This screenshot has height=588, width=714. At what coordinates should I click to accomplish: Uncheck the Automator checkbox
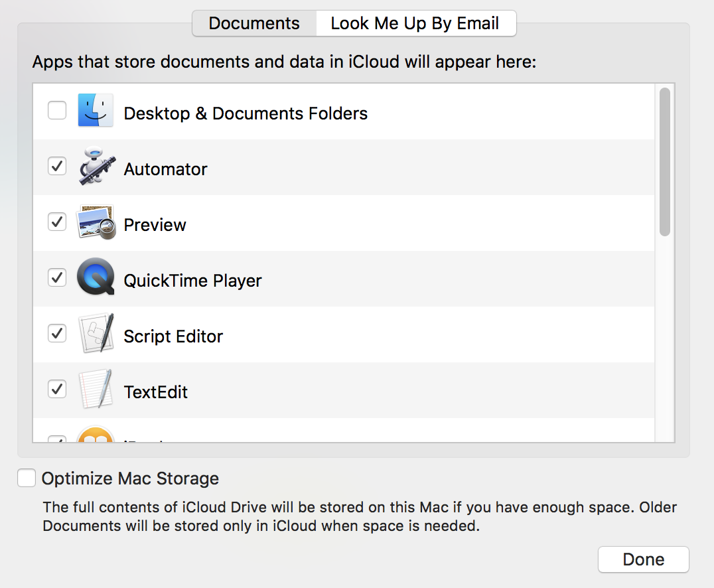[x=57, y=166]
